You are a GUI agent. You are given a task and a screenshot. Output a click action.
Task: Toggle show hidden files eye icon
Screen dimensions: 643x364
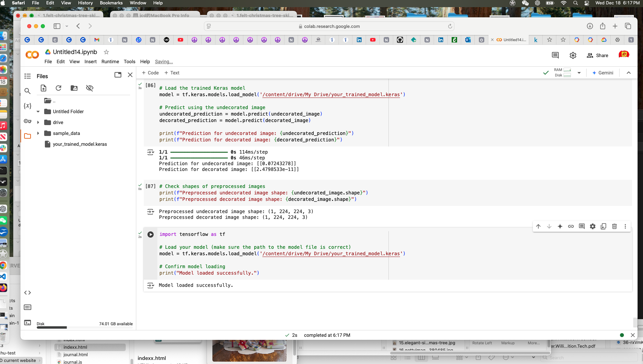pyautogui.click(x=90, y=88)
